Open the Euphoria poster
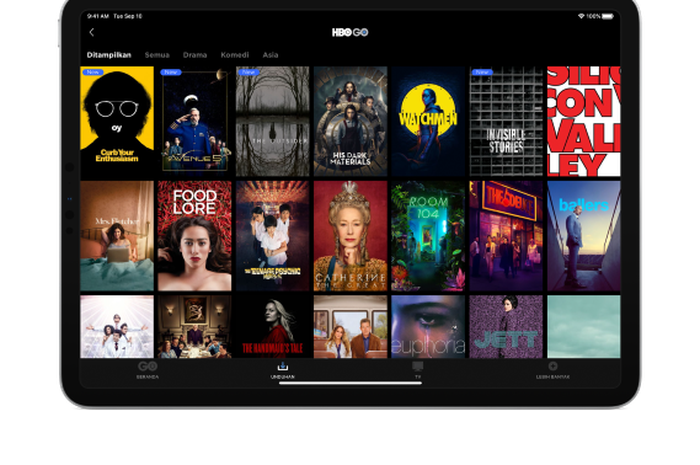The width and height of the screenshot is (700, 465). click(428, 327)
